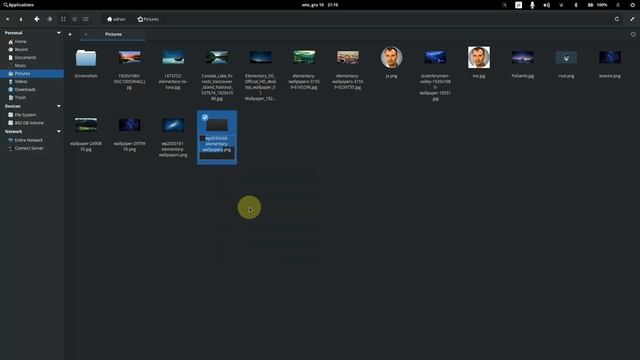The width and height of the screenshot is (640, 360).
Task: Collapse the Devices sidebar section
Action: point(59,106)
